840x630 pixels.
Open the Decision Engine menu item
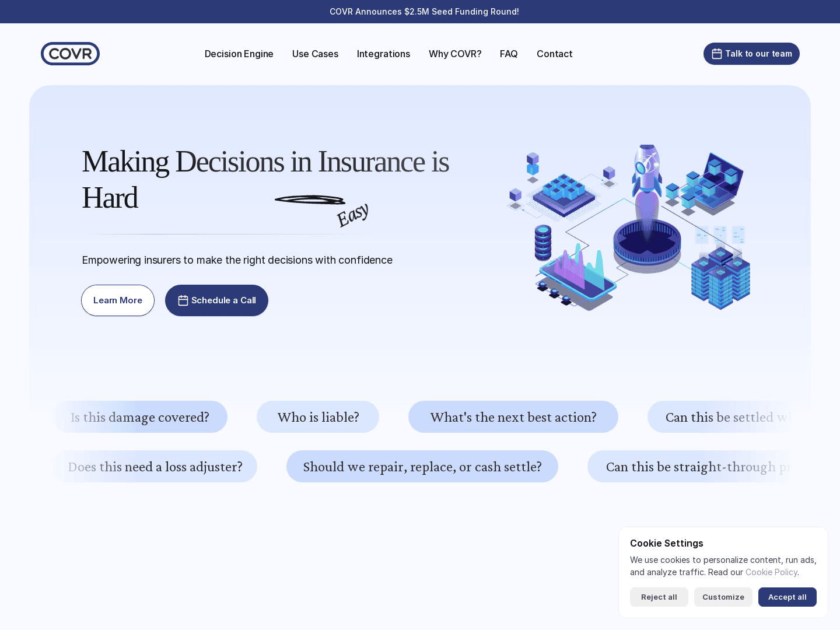point(239,54)
